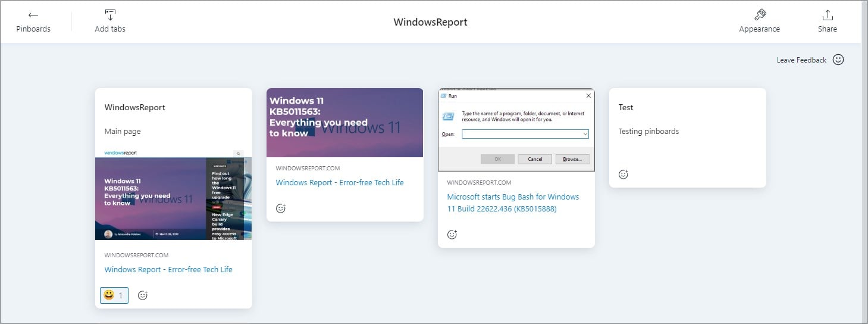Click the Add tabs label

point(110,29)
